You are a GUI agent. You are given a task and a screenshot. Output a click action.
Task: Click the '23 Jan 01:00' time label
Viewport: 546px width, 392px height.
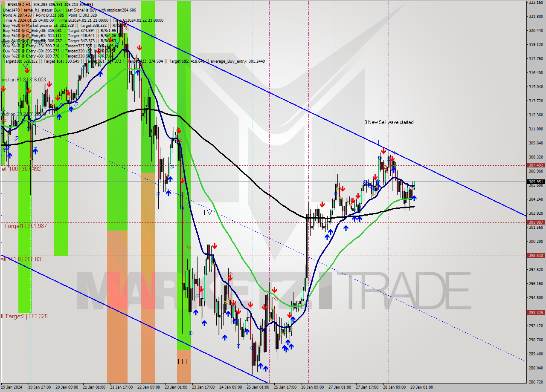point(176,387)
